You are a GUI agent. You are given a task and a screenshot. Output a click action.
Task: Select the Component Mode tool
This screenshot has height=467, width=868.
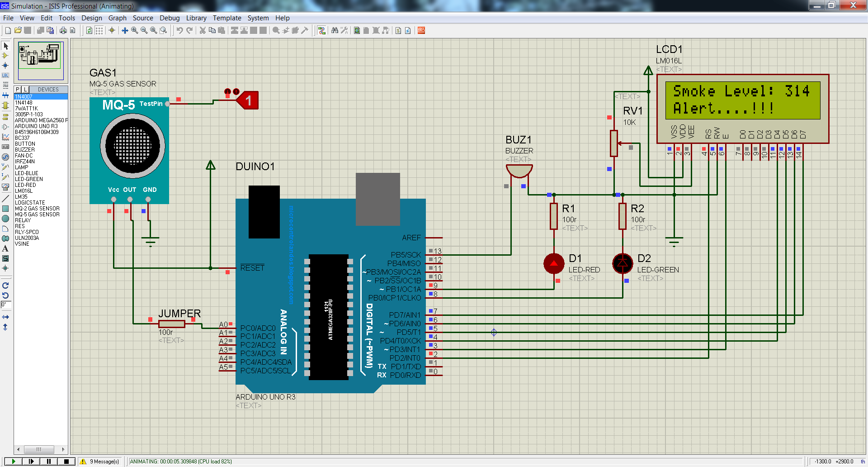click(x=5, y=56)
